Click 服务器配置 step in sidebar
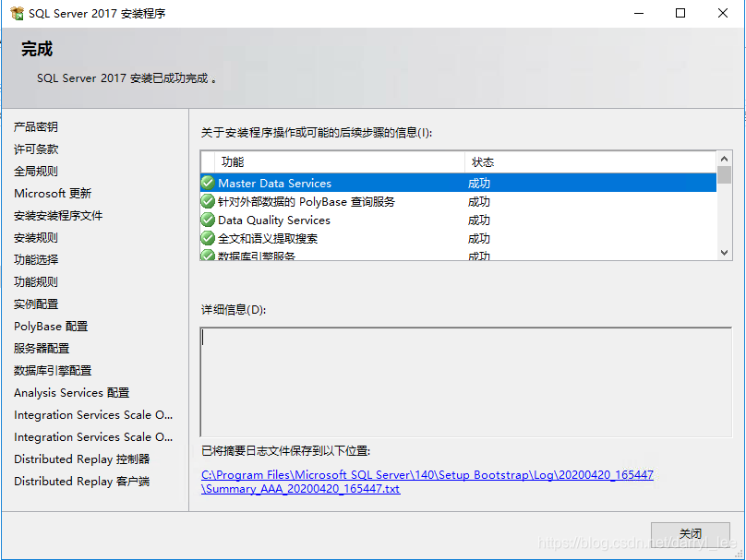This screenshot has width=746, height=560. [42, 349]
